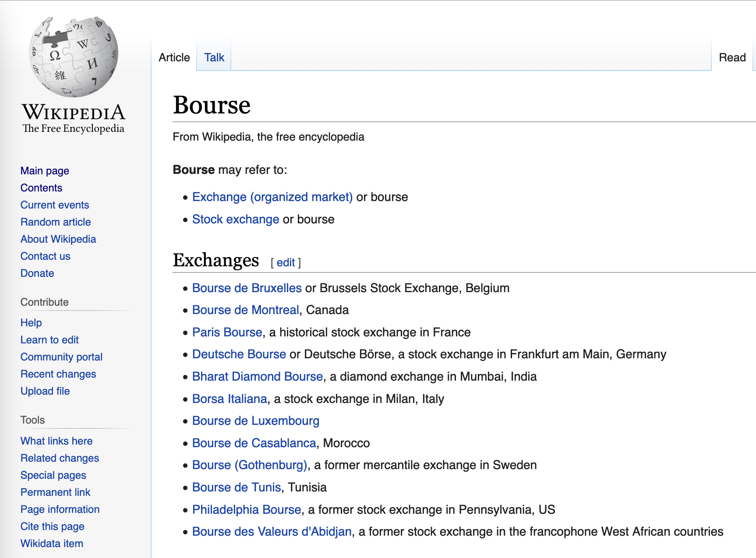Click Bourse (Gothenburg) link
The width and height of the screenshot is (756, 558).
(250, 465)
